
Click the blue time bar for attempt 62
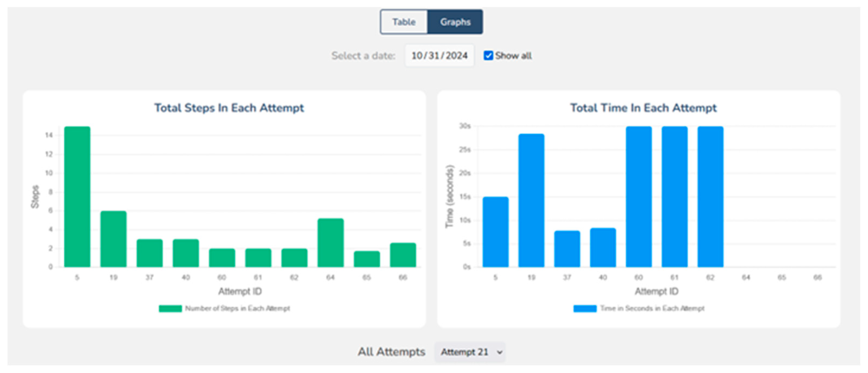[x=710, y=197]
